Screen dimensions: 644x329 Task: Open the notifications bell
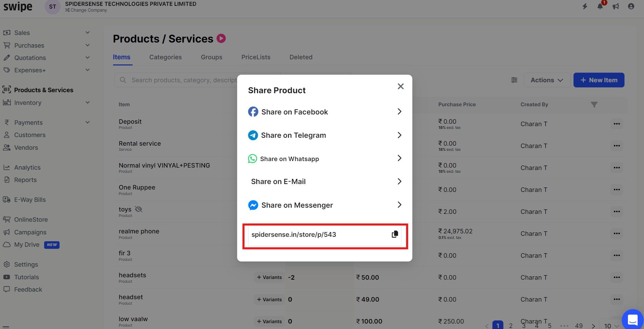click(600, 6)
